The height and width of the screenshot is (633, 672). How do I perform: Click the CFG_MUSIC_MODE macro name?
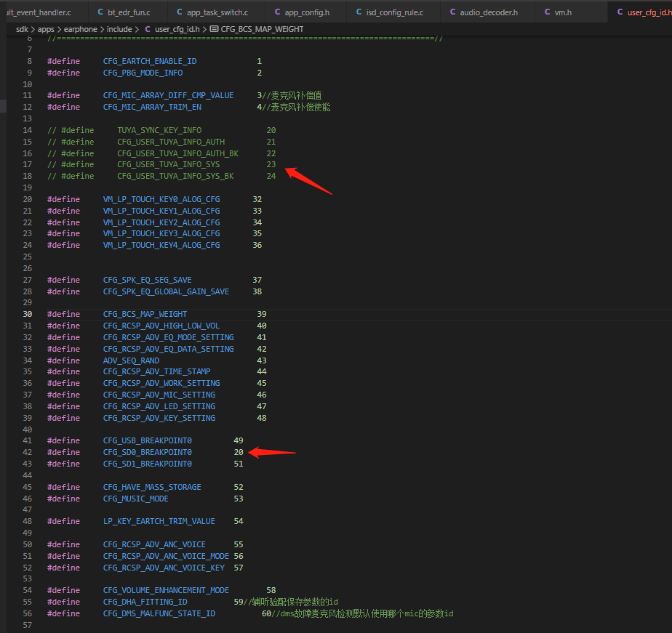(136, 499)
